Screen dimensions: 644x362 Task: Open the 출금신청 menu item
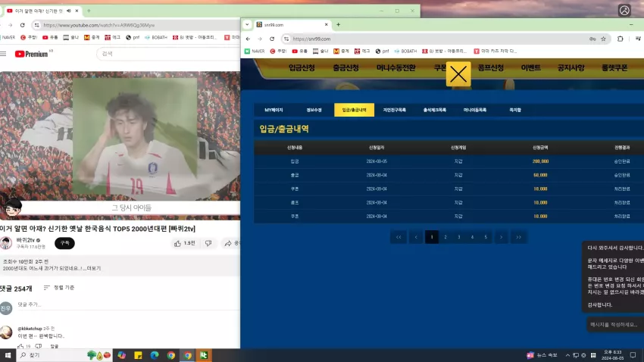[345, 67]
